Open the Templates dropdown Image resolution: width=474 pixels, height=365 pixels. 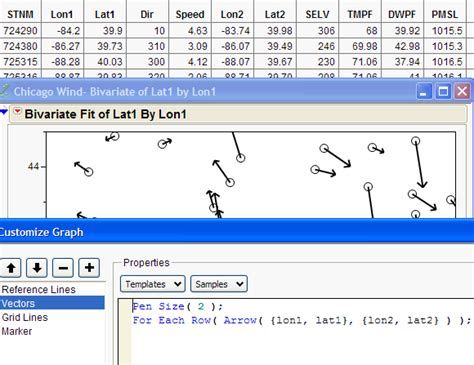pos(153,284)
